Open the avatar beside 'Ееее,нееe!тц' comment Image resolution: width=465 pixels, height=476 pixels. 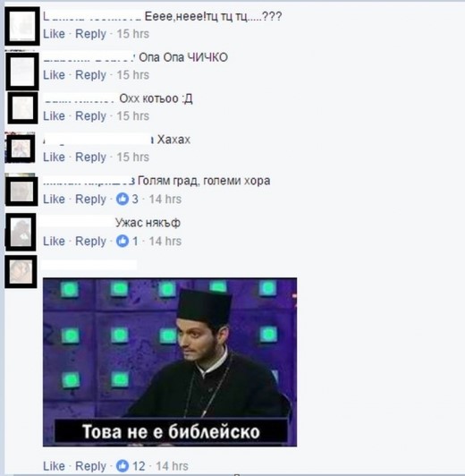click(22, 26)
